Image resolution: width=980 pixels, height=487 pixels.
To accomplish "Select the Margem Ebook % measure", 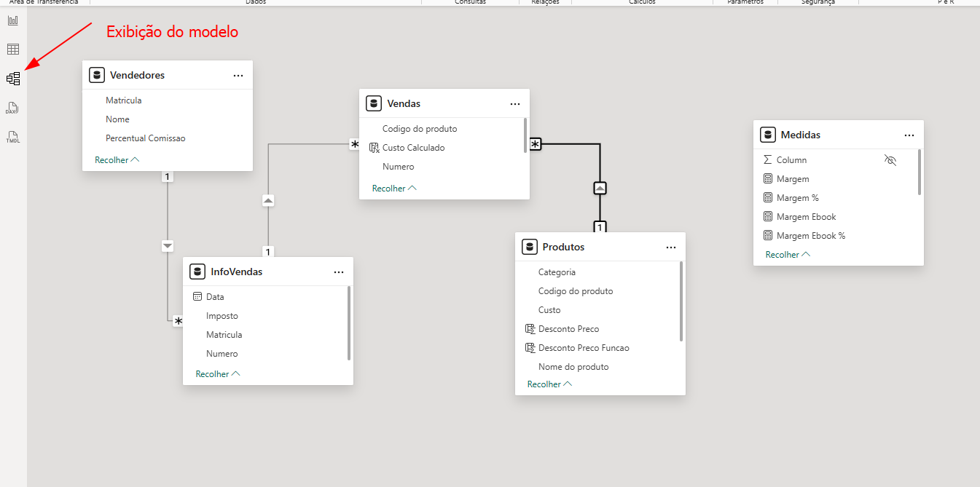I will (x=810, y=236).
